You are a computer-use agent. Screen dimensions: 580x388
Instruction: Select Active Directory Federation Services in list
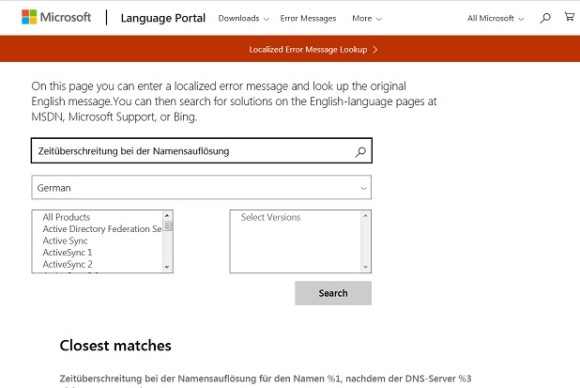coord(102,229)
